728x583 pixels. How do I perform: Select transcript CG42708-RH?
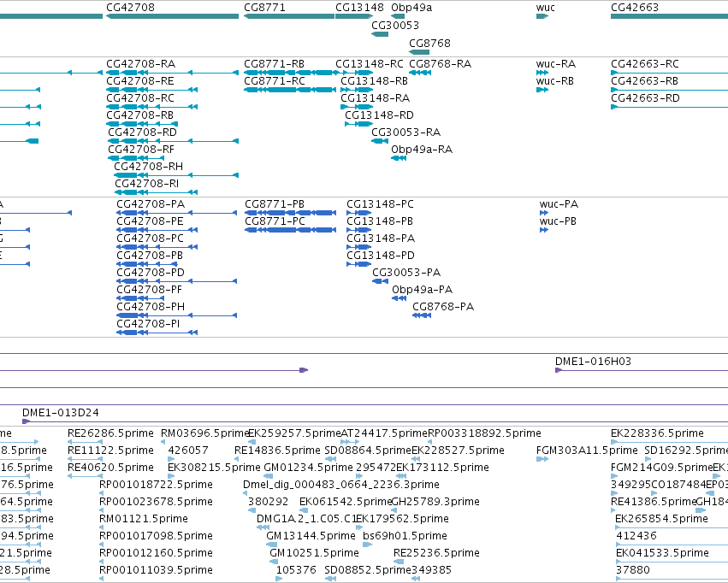[x=176, y=175]
